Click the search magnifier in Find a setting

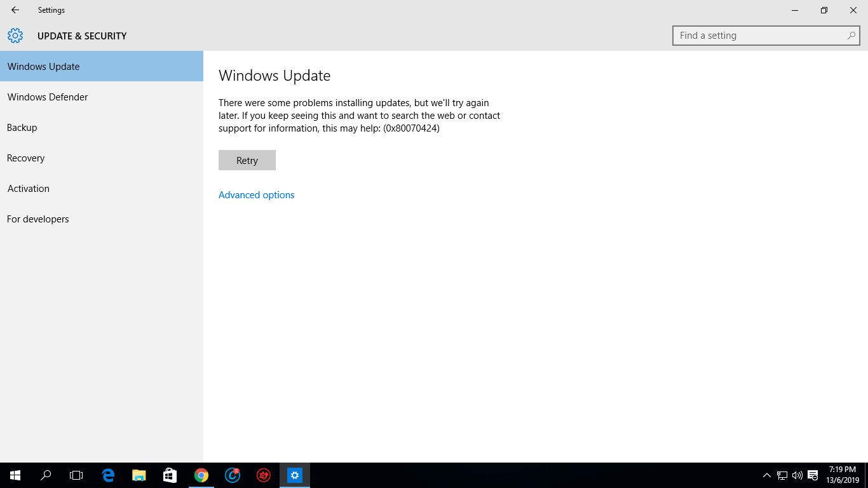(x=851, y=36)
